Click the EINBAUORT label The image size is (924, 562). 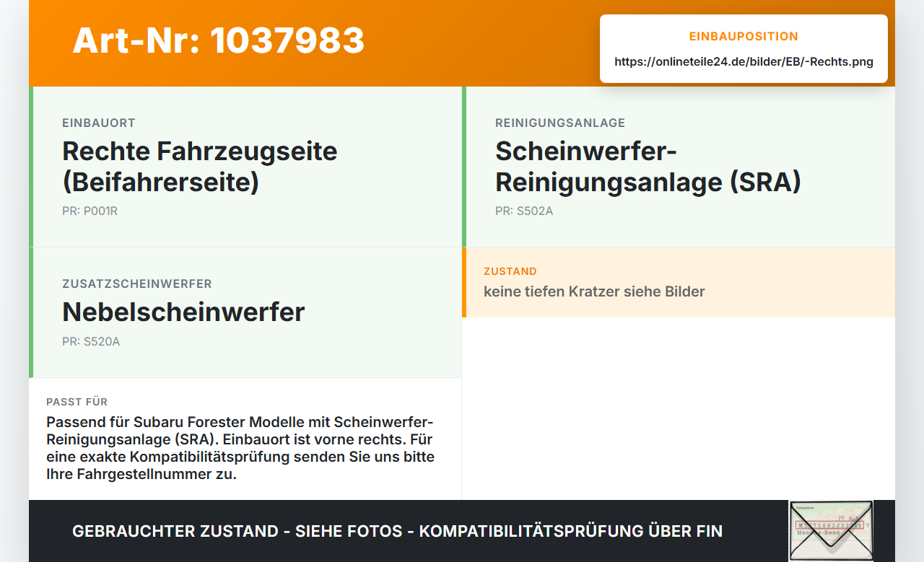(x=99, y=123)
